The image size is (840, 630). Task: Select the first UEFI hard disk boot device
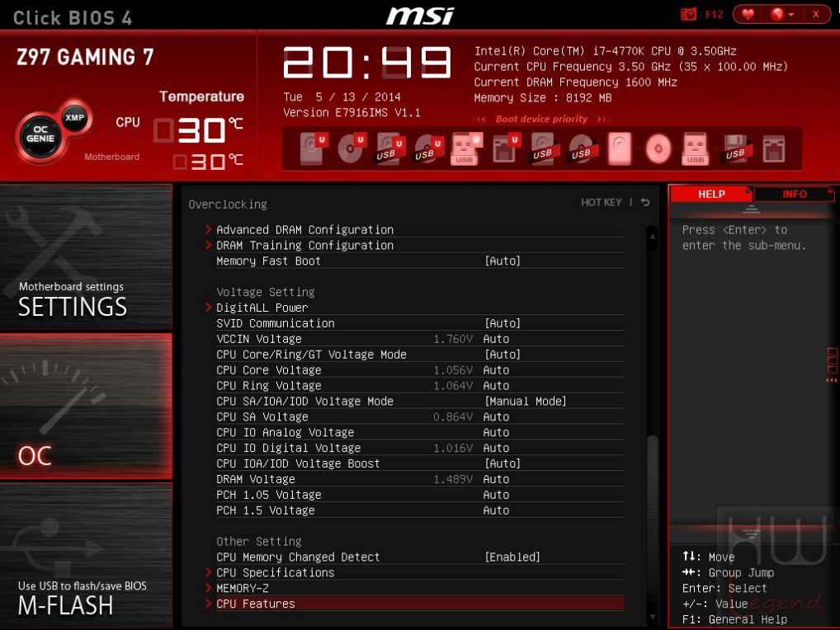(x=313, y=148)
